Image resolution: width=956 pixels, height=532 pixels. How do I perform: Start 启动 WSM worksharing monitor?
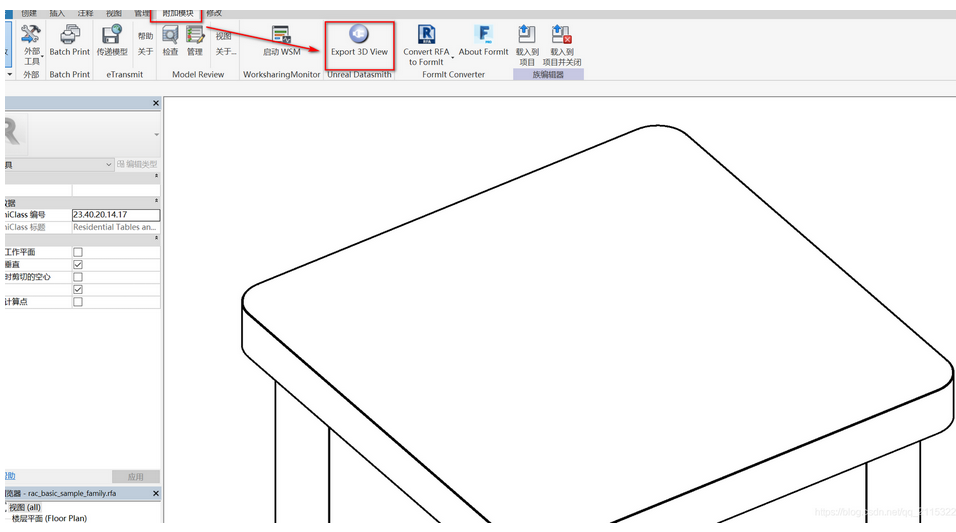pos(281,41)
